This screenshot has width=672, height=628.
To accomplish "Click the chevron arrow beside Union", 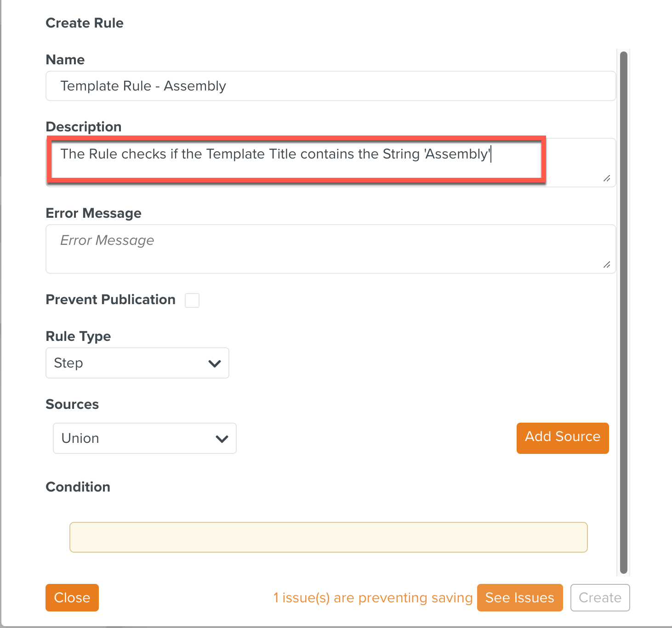I will tap(222, 439).
